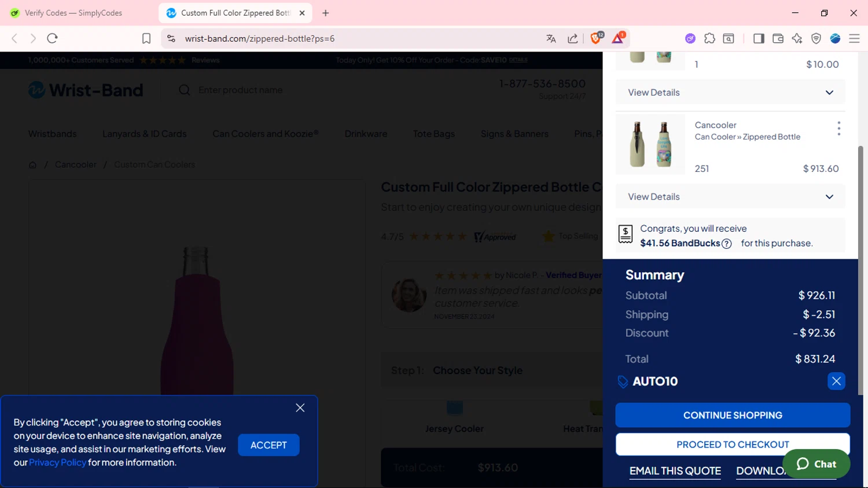Screen dimensions: 868x488
Task: Click the BandBucks help question icon
Action: [727, 244]
